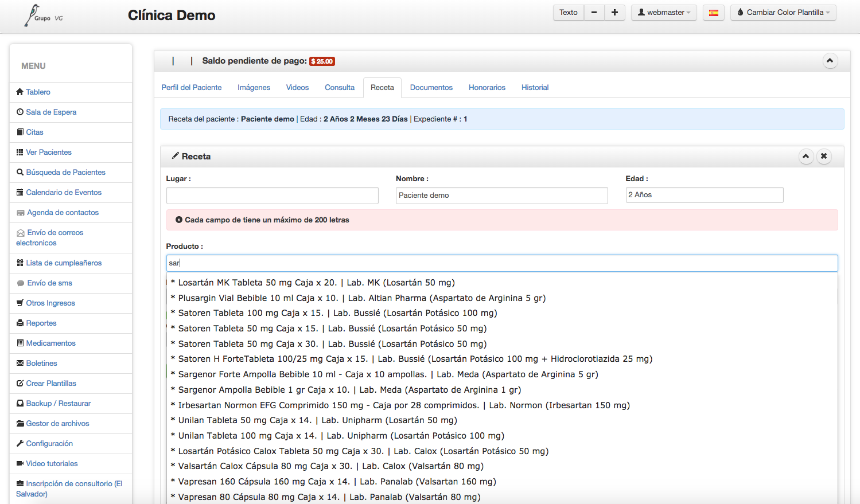Increase text size with plus button
Image resolution: width=860 pixels, height=504 pixels.
click(614, 13)
